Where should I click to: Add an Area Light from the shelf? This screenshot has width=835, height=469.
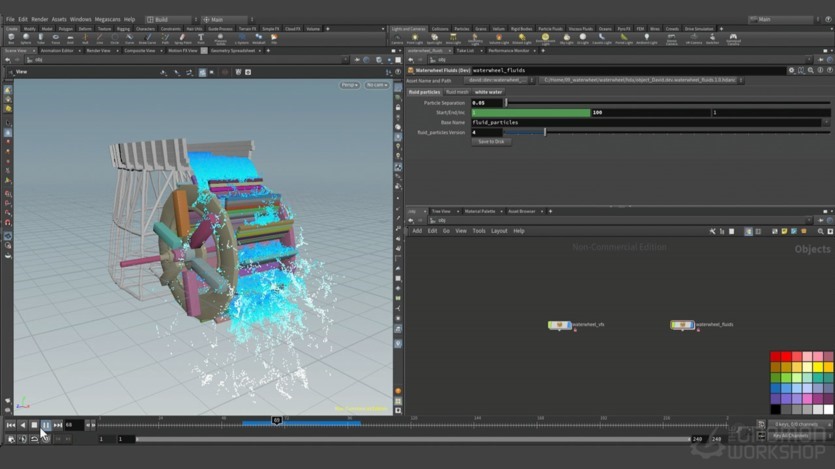pos(453,38)
